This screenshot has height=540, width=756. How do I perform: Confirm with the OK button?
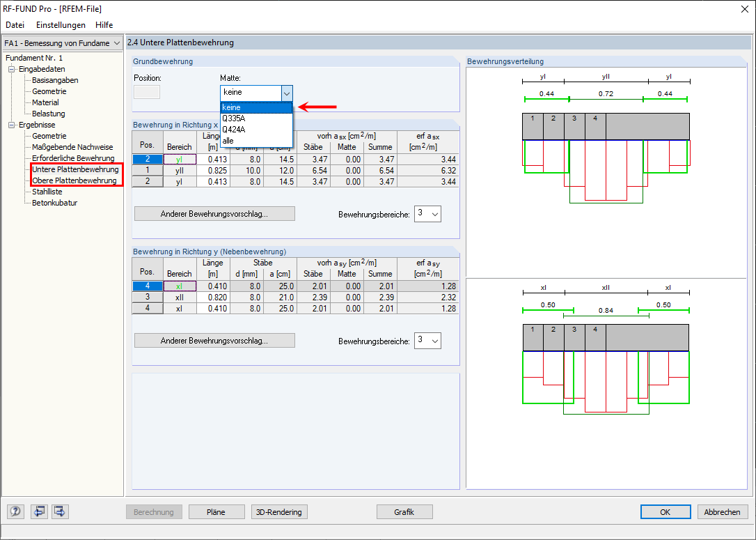click(666, 512)
